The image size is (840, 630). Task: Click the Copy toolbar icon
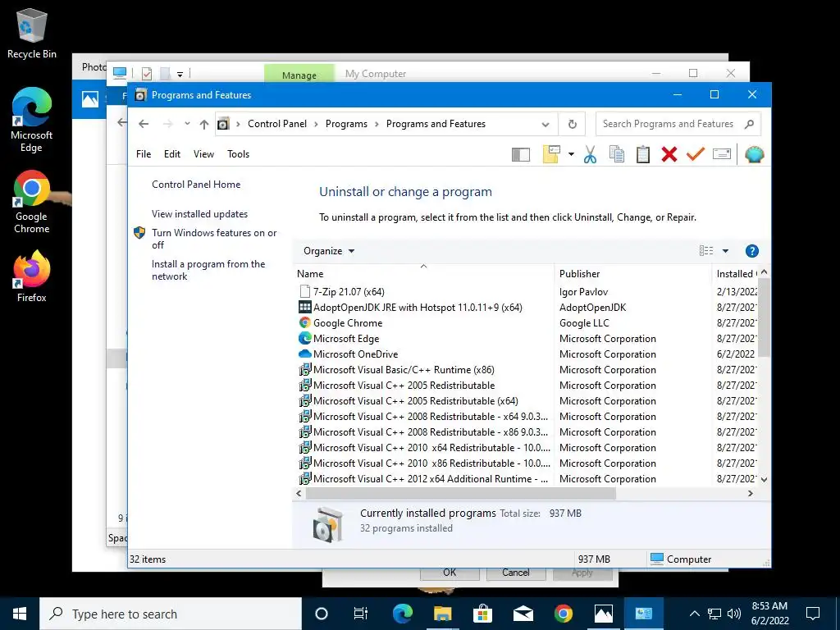click(617, 154)
